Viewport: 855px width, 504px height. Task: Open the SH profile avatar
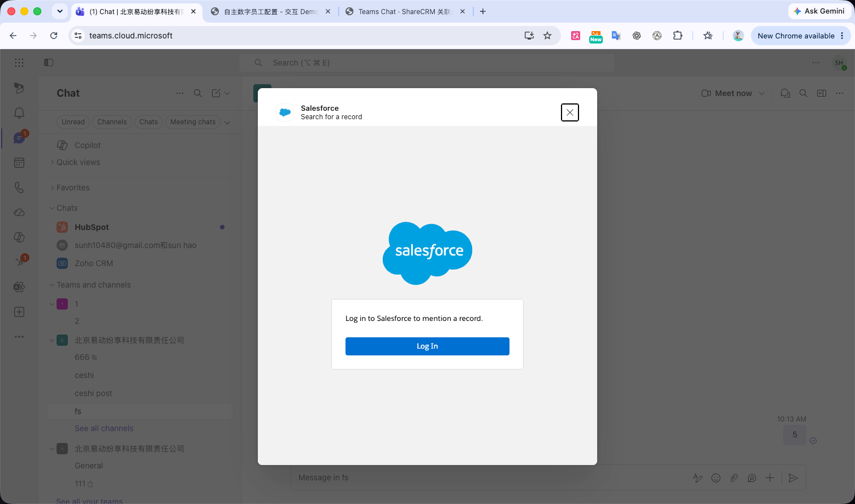point(839,63)
